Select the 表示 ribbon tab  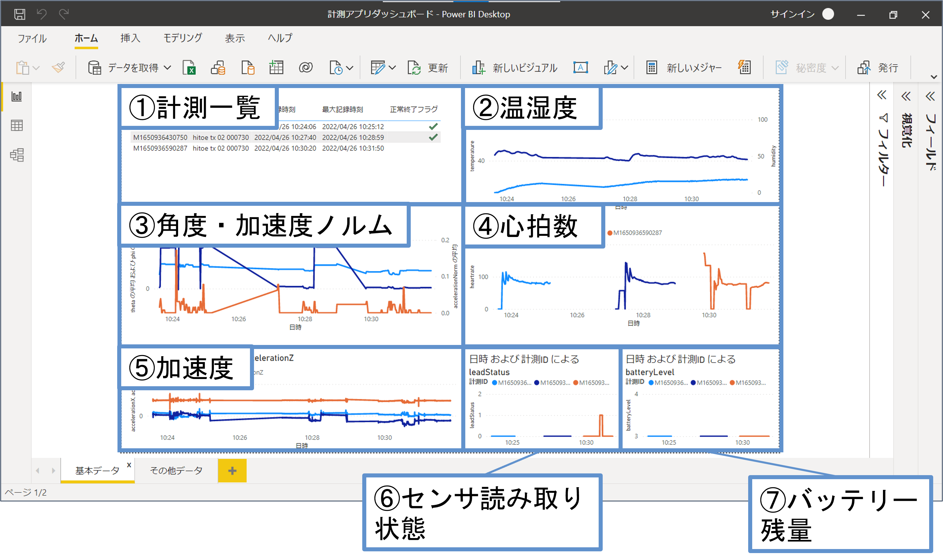click(x=235, y=38)
